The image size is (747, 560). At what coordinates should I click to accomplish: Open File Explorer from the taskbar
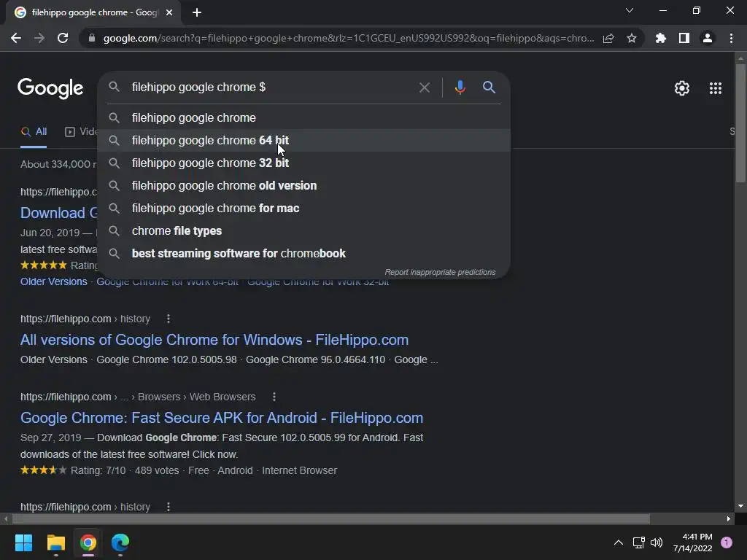pyautogui.click(x=55, y=542)
